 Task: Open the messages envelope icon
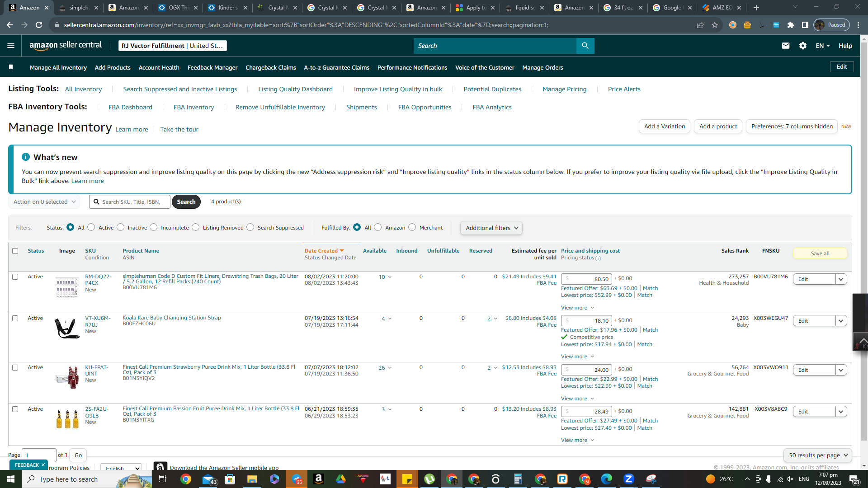(786, 46)
